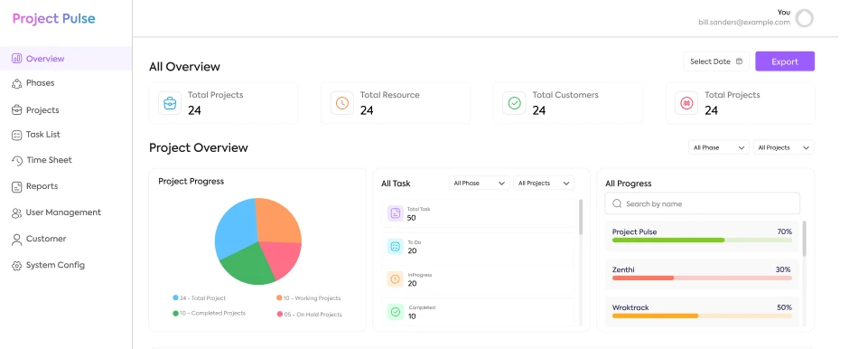The height and width of the screenshot is (349, 868).
Task: Click the green checkmark icon on Total Customers card
Action: (x=514, y=103)
